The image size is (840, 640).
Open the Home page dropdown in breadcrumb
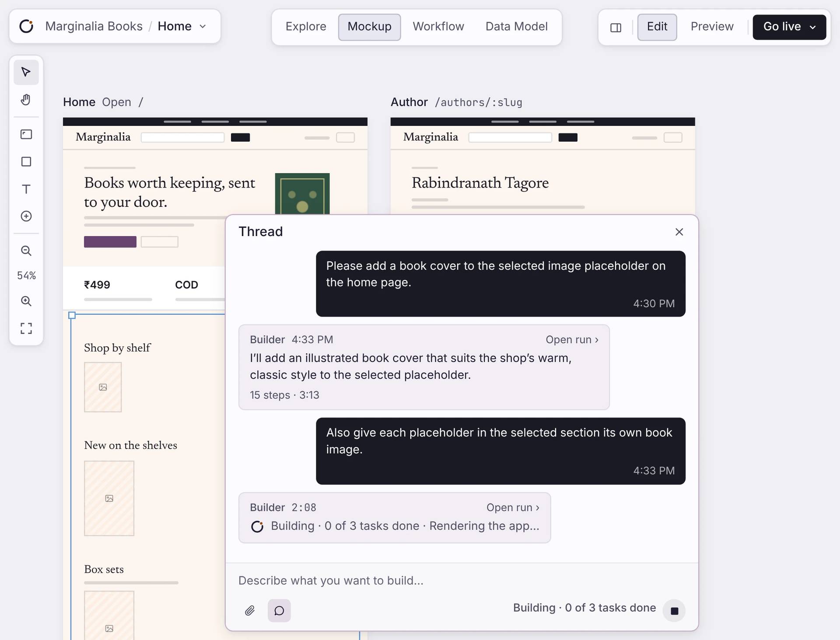point(182,26)
